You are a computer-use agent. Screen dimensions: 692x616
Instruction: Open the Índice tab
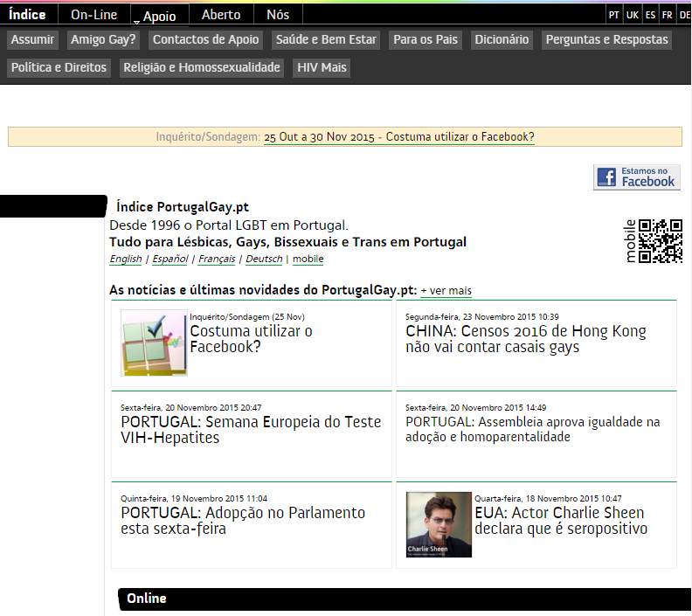27,15
